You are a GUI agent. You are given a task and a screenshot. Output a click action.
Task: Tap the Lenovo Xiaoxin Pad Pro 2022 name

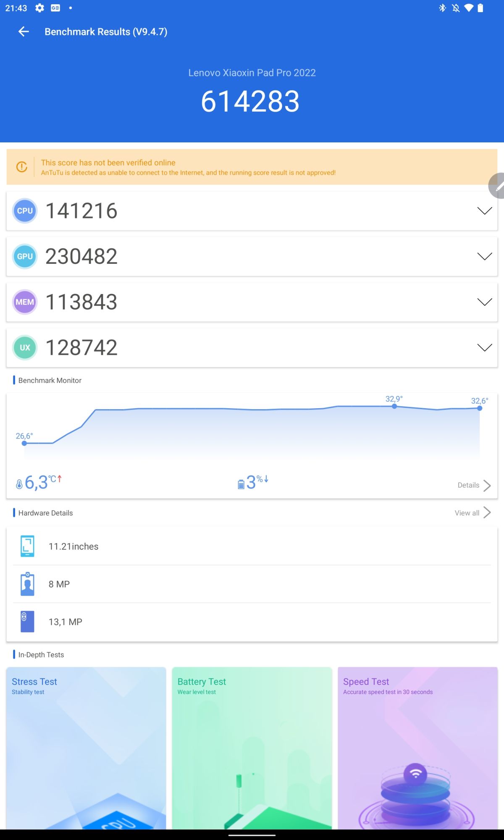(252, 73)
